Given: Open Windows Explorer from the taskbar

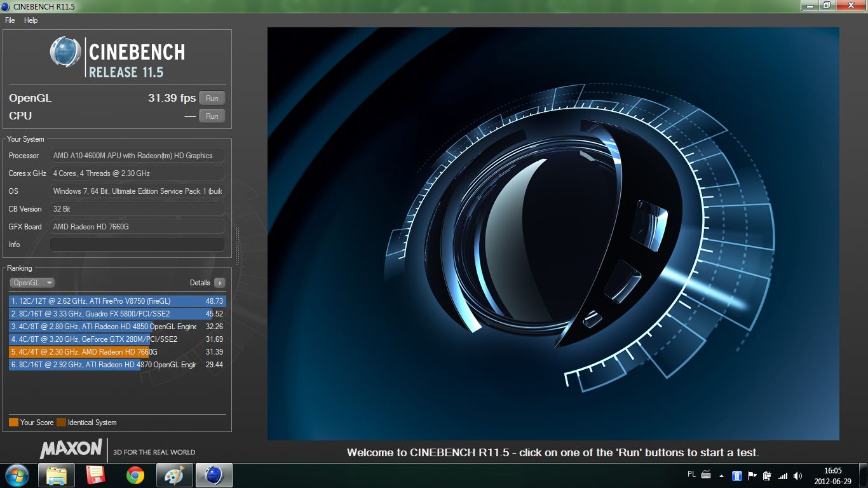Looking at the screenshot, I should click(57, 475).
